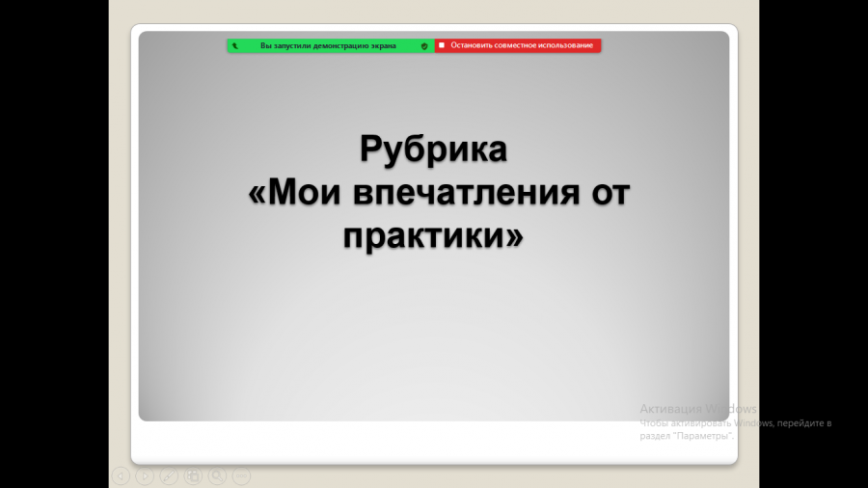Click the 'раздел "Параметры"' watermark text
This screenshot has height=488, width=868.
[687, 436]
